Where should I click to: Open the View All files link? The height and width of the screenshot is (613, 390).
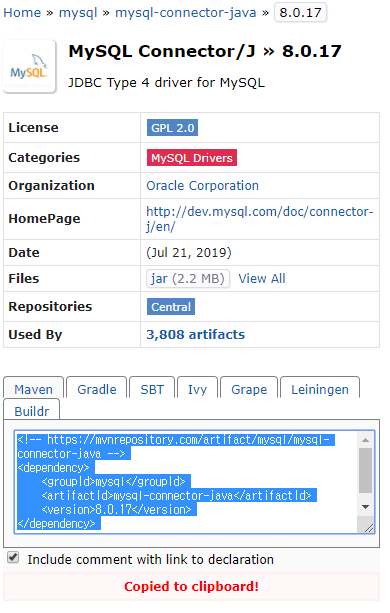(x=262, y=278)
